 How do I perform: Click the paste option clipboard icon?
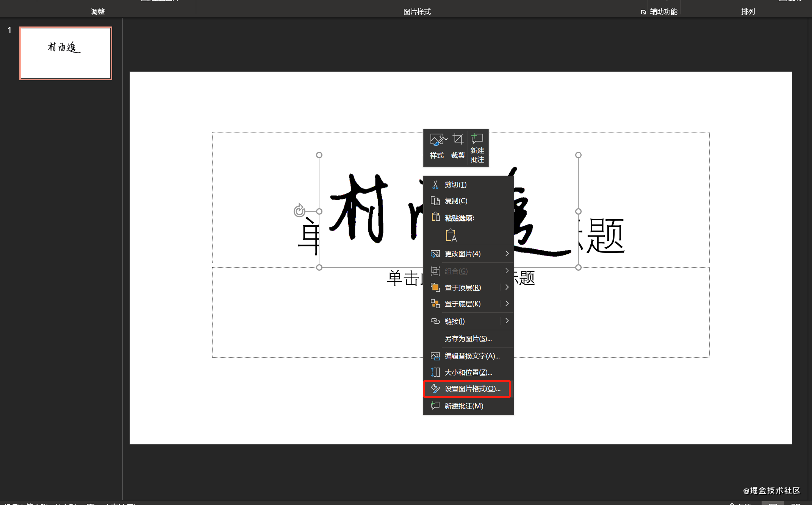(x=451, y=235)
